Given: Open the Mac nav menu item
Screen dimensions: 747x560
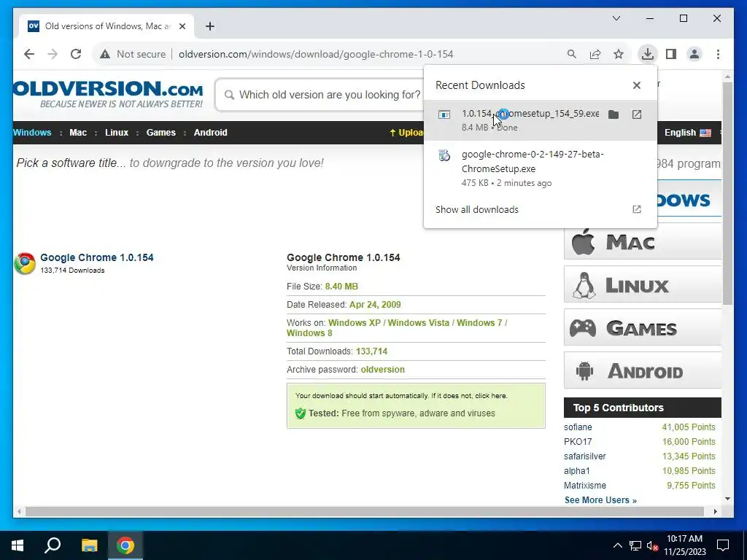Looking at the screenshot, I should click(x=78, y=133).
